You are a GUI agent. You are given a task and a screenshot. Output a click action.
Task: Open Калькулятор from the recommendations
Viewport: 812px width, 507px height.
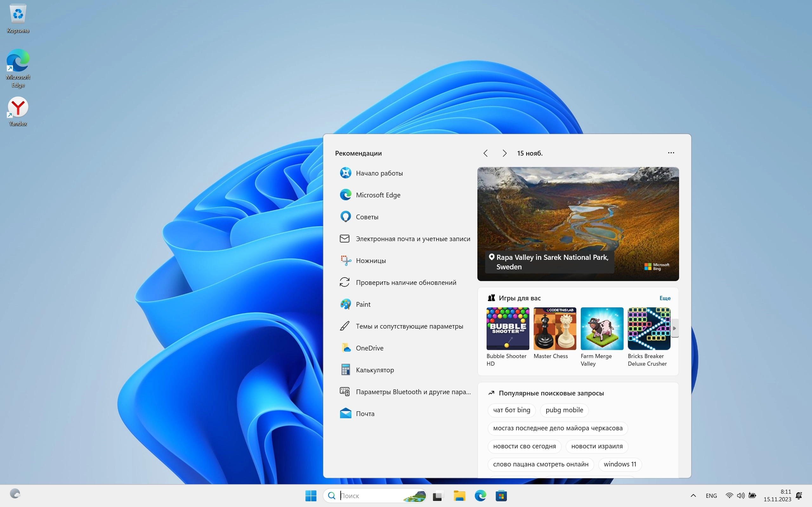375,370
